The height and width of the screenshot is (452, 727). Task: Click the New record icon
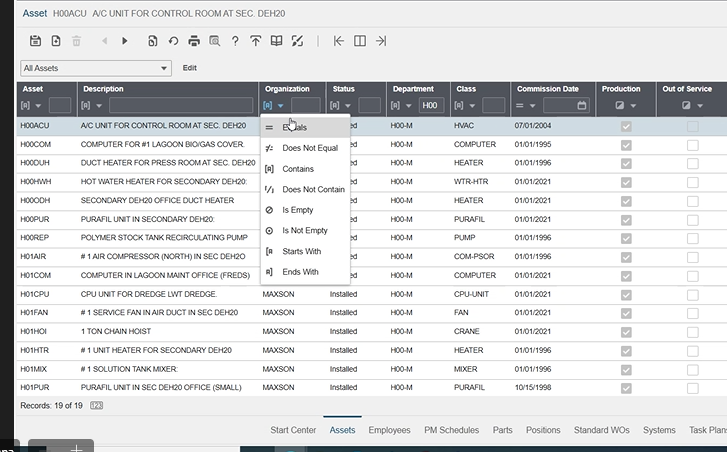(x=55, y=41)
